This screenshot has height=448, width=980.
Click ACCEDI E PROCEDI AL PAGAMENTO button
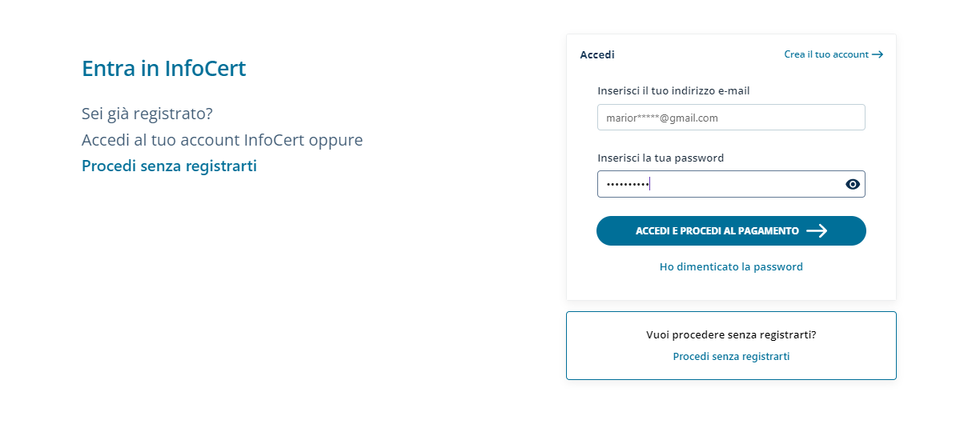pyautogui.click(x=731, y=230)
